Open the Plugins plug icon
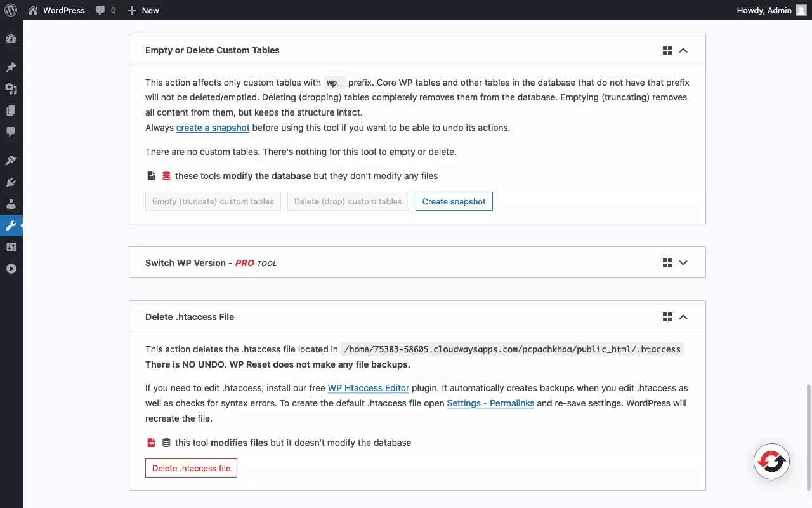The image size is (812, 508). pos(11,182)
